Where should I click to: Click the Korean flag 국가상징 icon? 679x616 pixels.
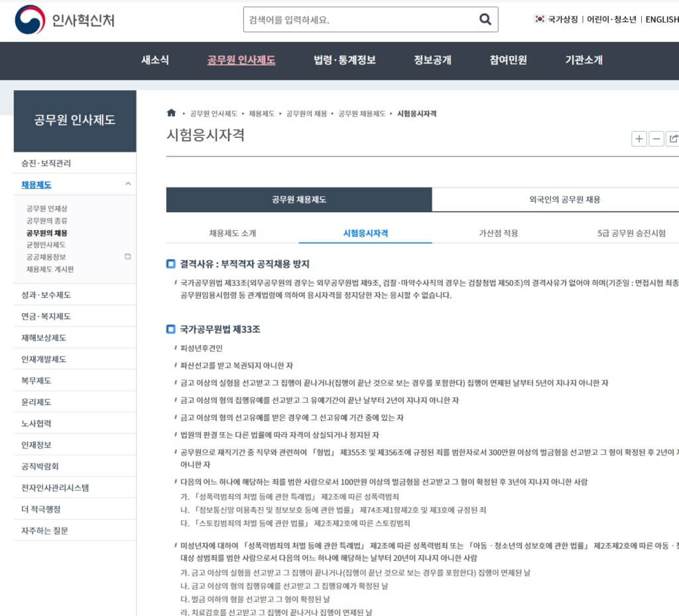point(540,19)
